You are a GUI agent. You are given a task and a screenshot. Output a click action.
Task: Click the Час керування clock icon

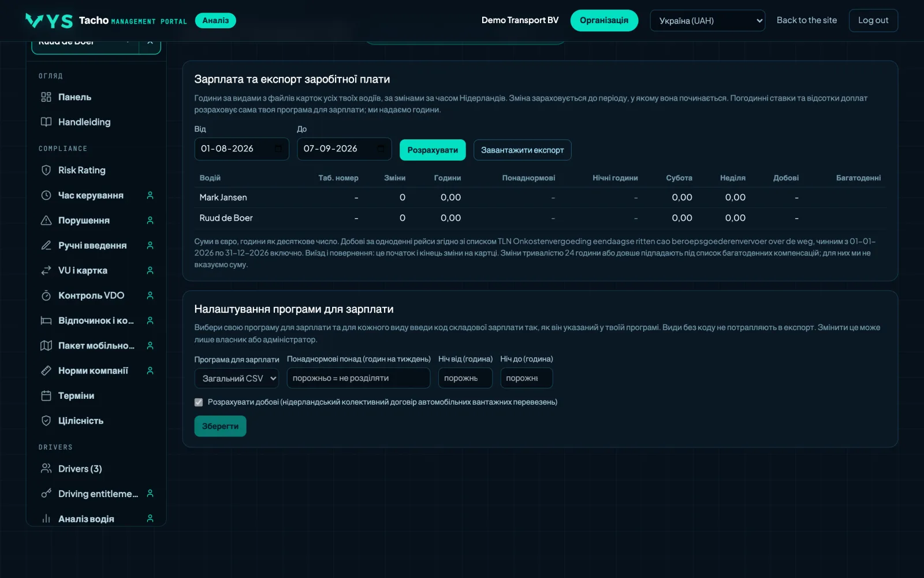pos(46,195)
